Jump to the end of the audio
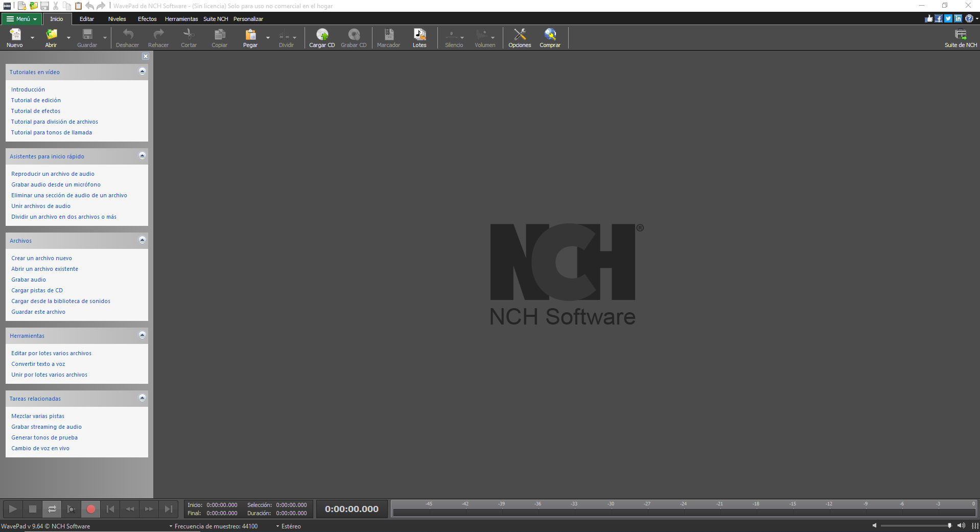 (169, 509)
